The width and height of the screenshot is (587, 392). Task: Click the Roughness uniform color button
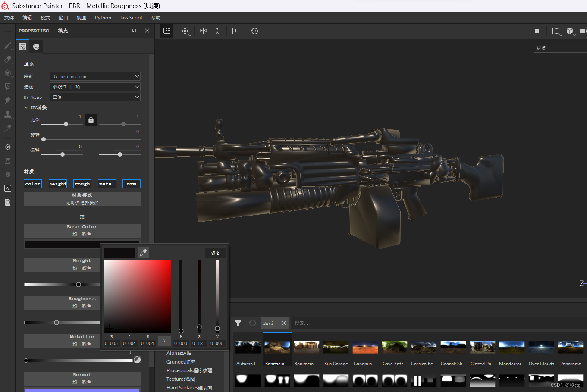pyautogui.click(x=62, y=302)
